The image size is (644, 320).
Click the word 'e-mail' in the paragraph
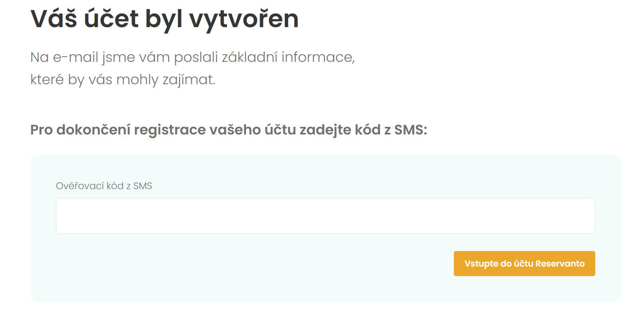pyautogui.click(x=76, y=57)
